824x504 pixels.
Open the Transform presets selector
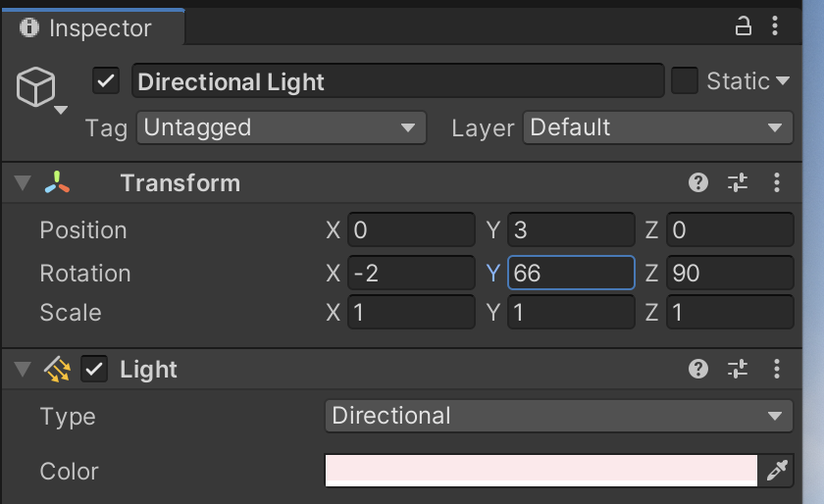click(x=738, y=182)
